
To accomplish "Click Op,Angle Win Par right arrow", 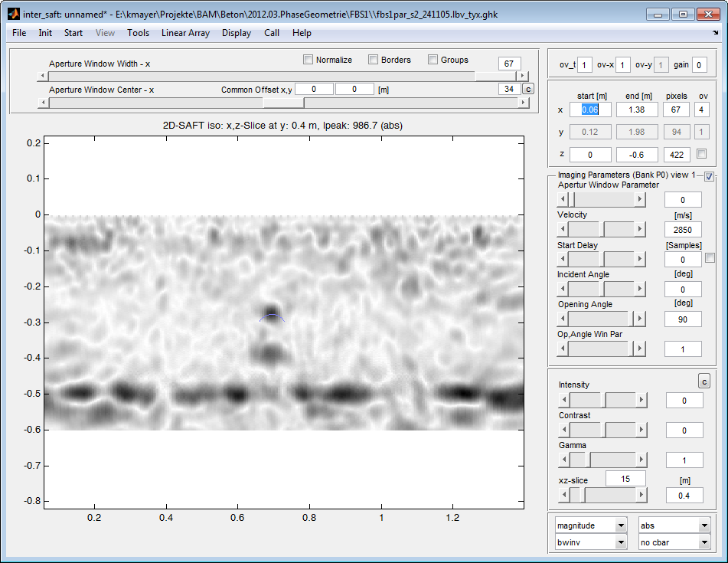I will point(640,349).
